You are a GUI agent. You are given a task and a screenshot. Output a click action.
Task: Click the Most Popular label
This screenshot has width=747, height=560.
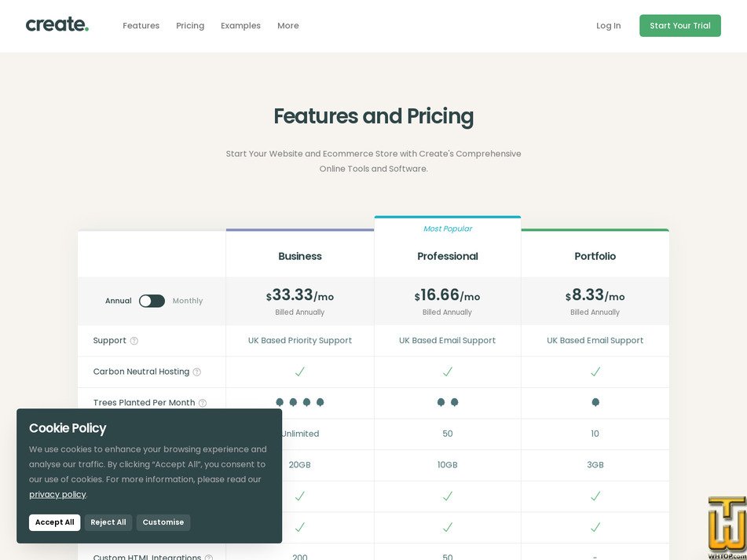coord(448,229)
